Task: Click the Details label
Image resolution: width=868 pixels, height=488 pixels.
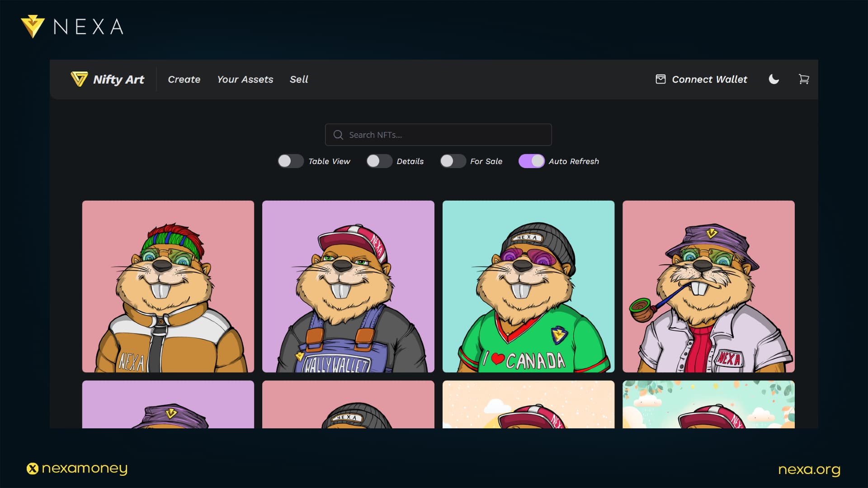Action: (410, 161)
